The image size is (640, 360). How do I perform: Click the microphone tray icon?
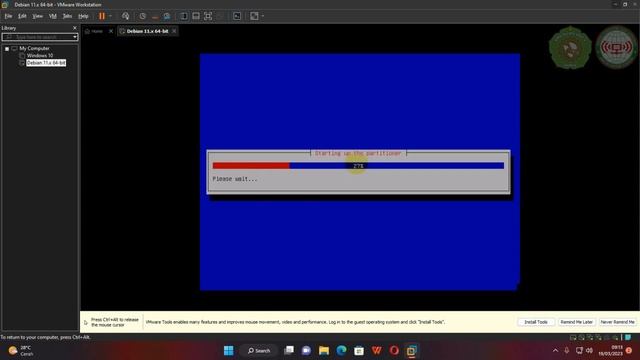click(x=567, y=350)
